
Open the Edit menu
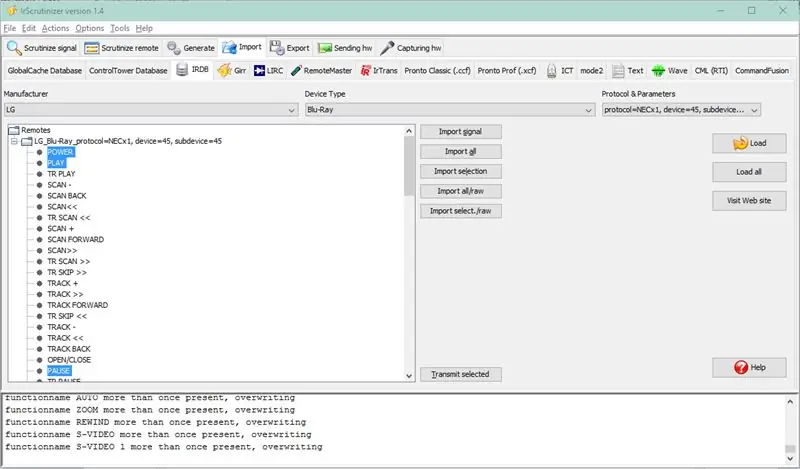(x=29, y=28)
